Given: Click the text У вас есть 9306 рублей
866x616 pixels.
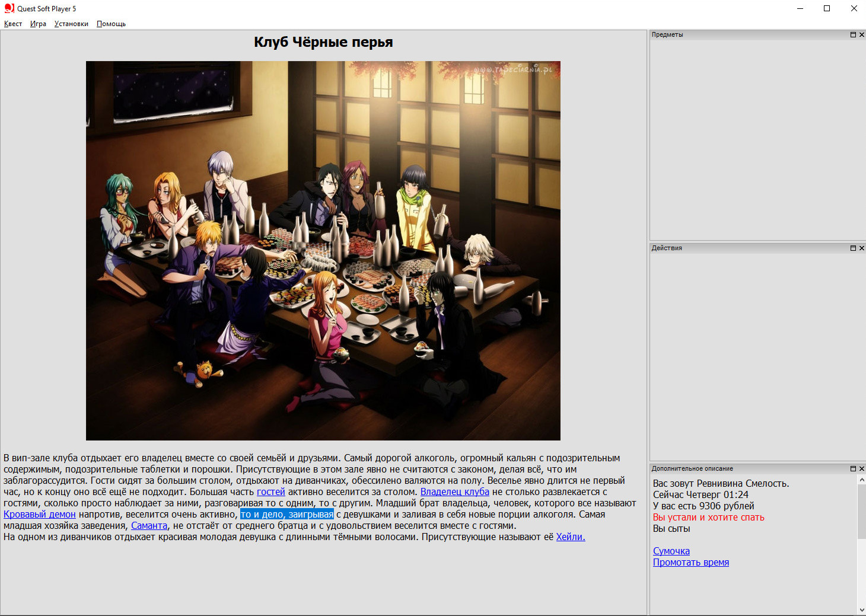Looking at the screenshot, I should tap(703, 506).
